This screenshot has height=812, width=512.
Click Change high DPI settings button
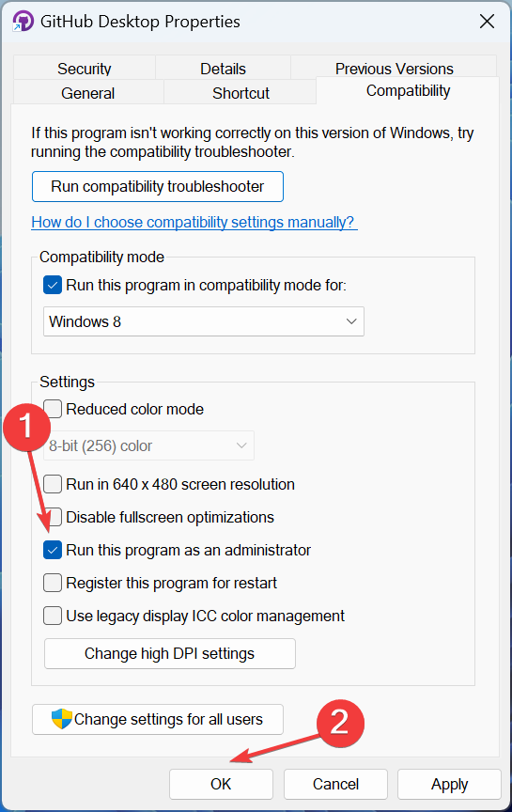coord(170,653)
